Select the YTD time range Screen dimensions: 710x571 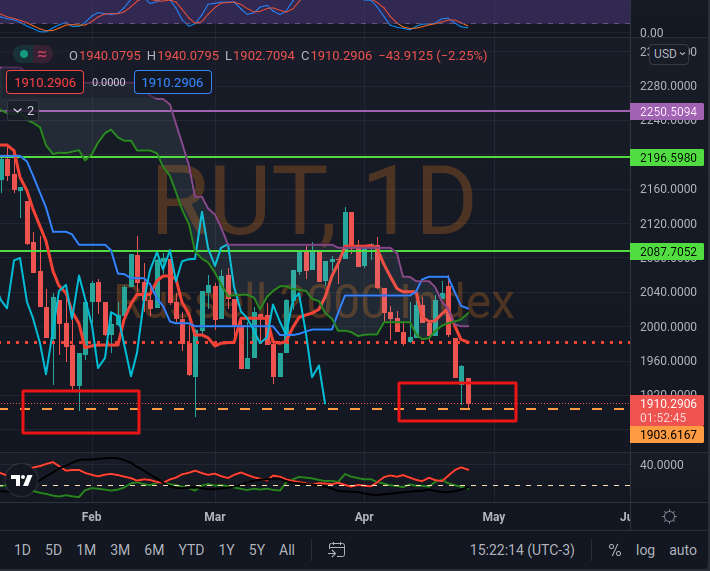[191, 550]
